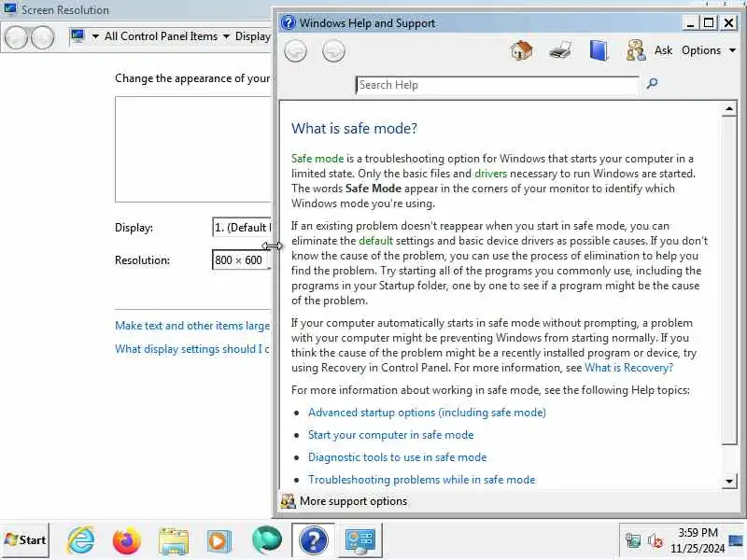
Task: Open Windows Explorer from the taskbar
Action: (x=173, y=540)
